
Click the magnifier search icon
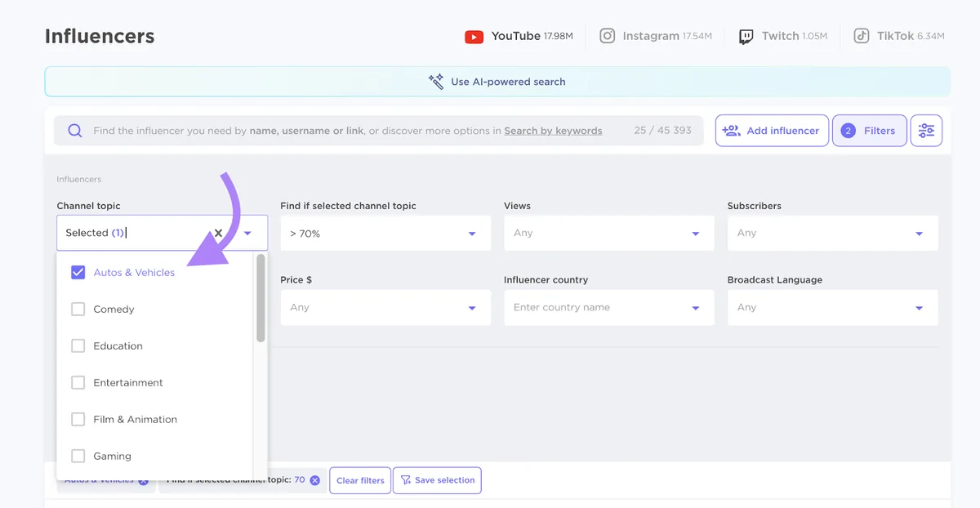pos(75,131)
